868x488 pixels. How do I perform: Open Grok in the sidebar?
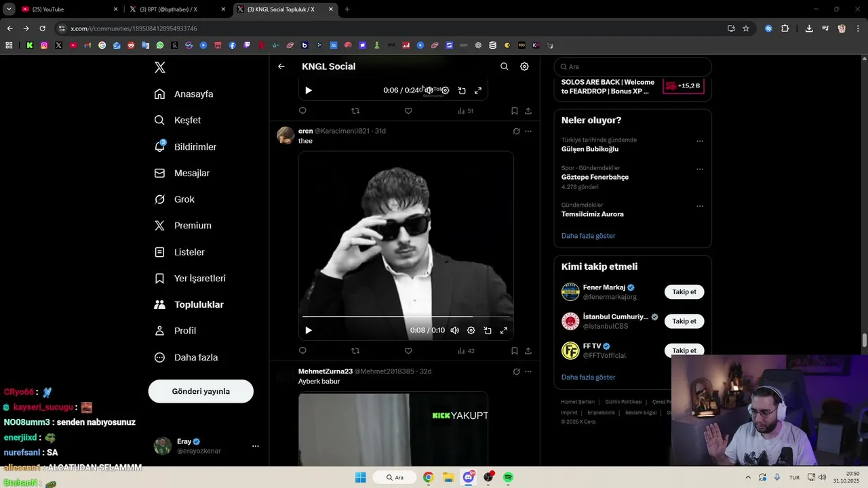click(x=175, y=199)
